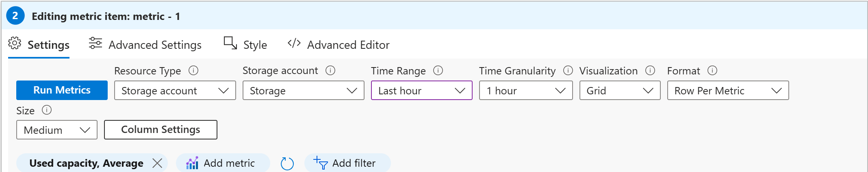Click the Time Granularity info icon
Image resolution: width=868 pixels, height=172 pixels.
568,71
